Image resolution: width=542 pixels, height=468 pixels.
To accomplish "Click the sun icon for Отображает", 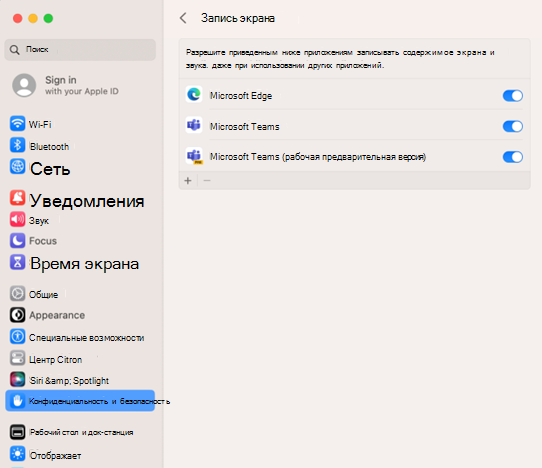I will [x=17, y=454].
